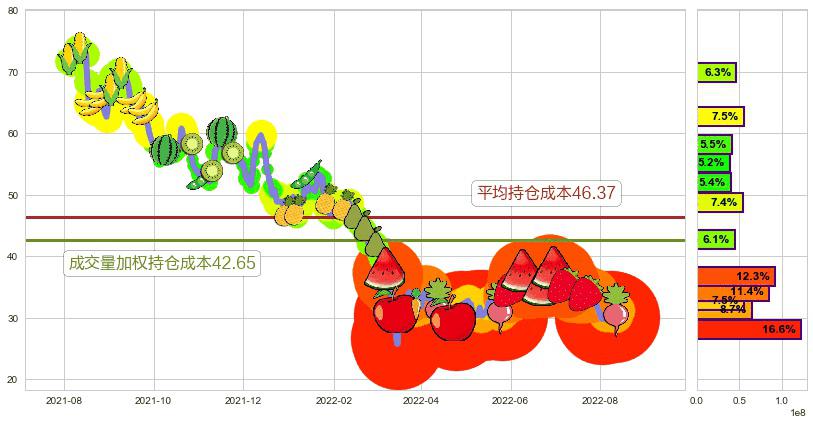
Task: Click the 成交量加权持仓成本42.65 annotation label
Action: 162,264
